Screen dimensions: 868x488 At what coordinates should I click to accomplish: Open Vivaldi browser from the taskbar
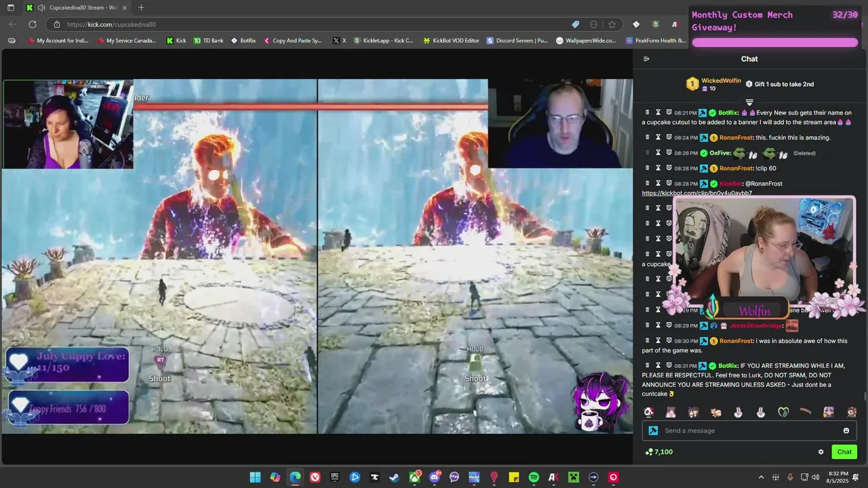point(315,477)
